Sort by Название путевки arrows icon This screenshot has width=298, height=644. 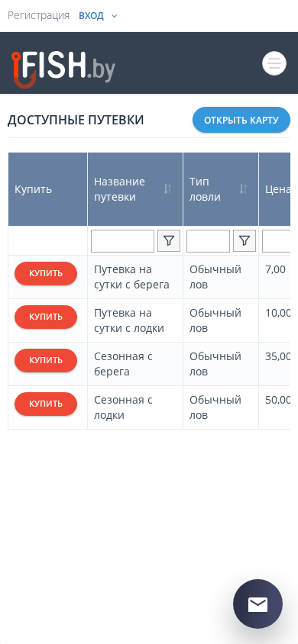[167, 189]
